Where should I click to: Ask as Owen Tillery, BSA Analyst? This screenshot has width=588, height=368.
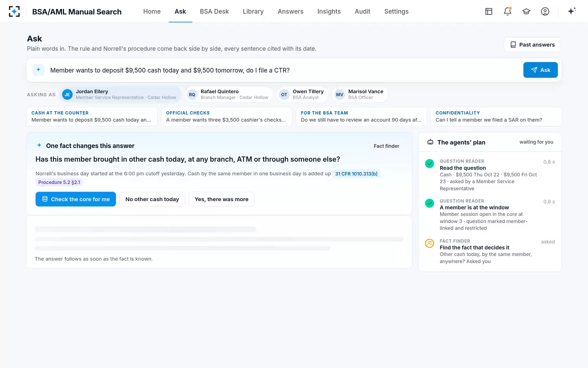point(303,94)
